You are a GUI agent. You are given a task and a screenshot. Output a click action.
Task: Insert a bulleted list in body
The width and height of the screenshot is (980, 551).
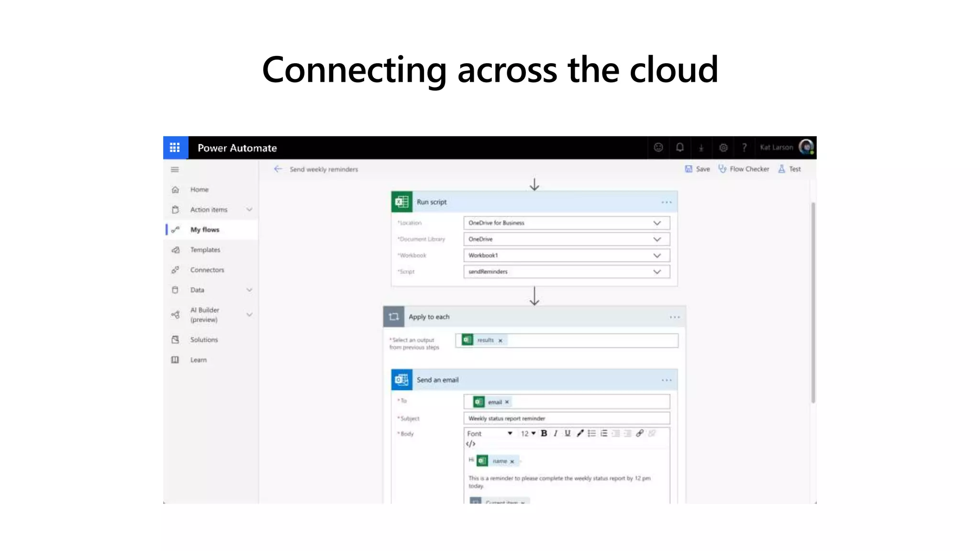click(592, 433)
